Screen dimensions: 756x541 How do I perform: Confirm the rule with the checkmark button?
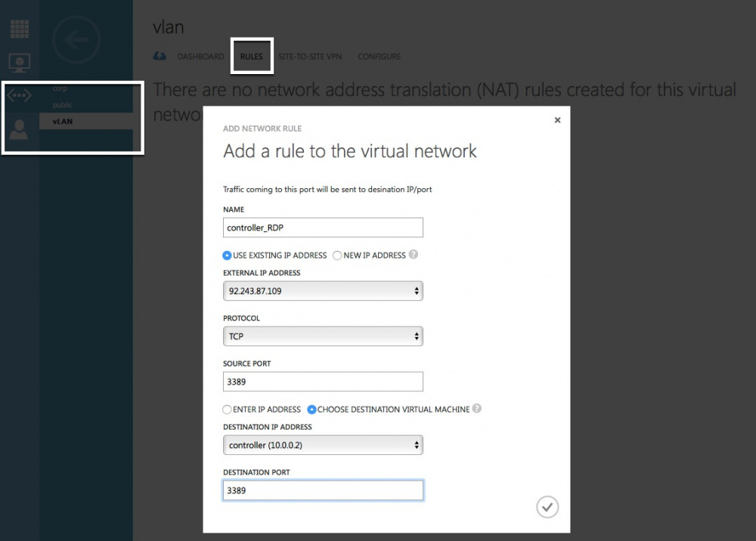(547, 507)
